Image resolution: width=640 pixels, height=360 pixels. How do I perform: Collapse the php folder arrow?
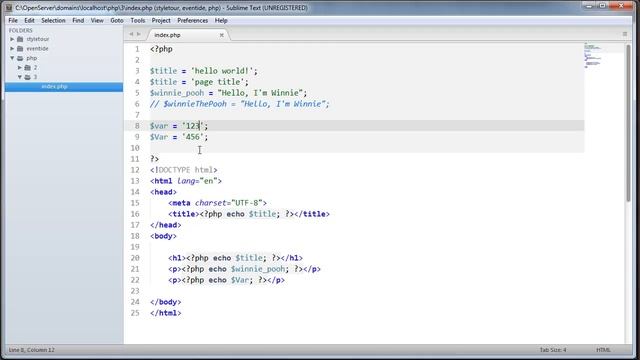pos(12,58)
